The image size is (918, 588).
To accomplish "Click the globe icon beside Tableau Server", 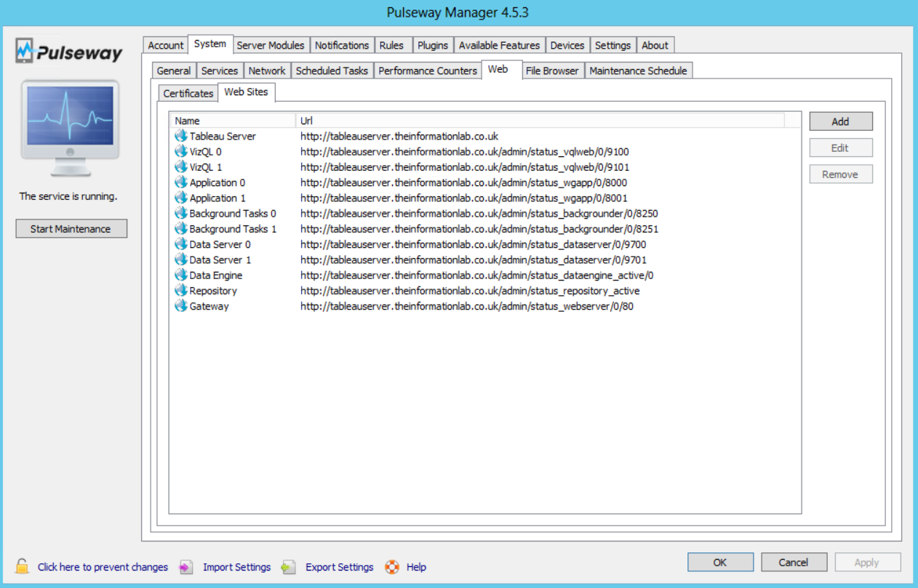I will point(181,136).
